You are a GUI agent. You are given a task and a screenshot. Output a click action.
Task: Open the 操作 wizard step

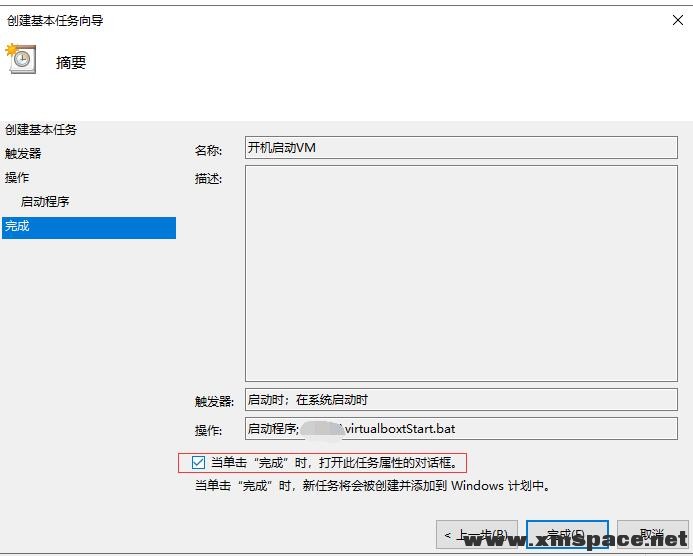pos(17,178)
